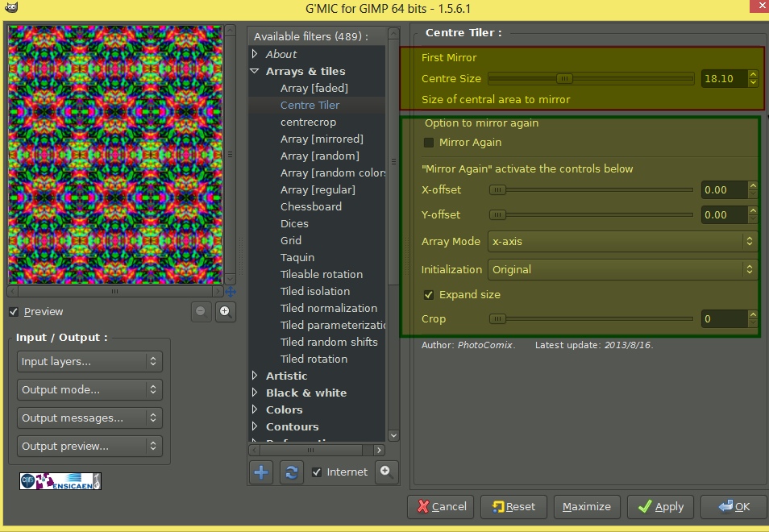Zoom in the preview with plus magnifier
The width and height of the screenshot is (769, 532).
225,311
